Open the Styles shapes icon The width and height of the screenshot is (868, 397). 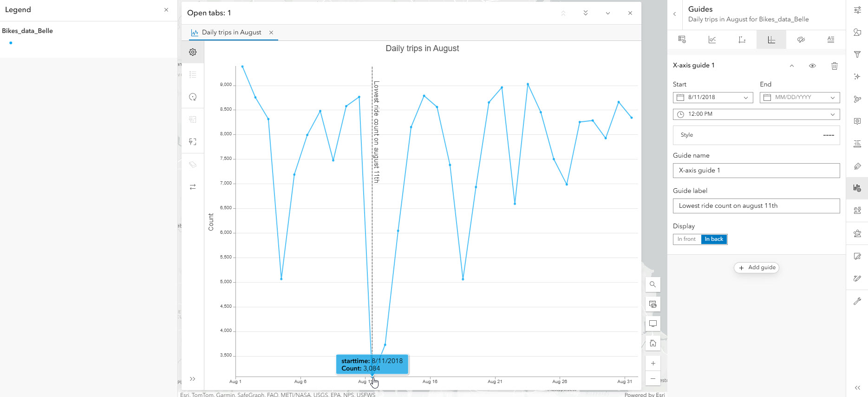857,32
